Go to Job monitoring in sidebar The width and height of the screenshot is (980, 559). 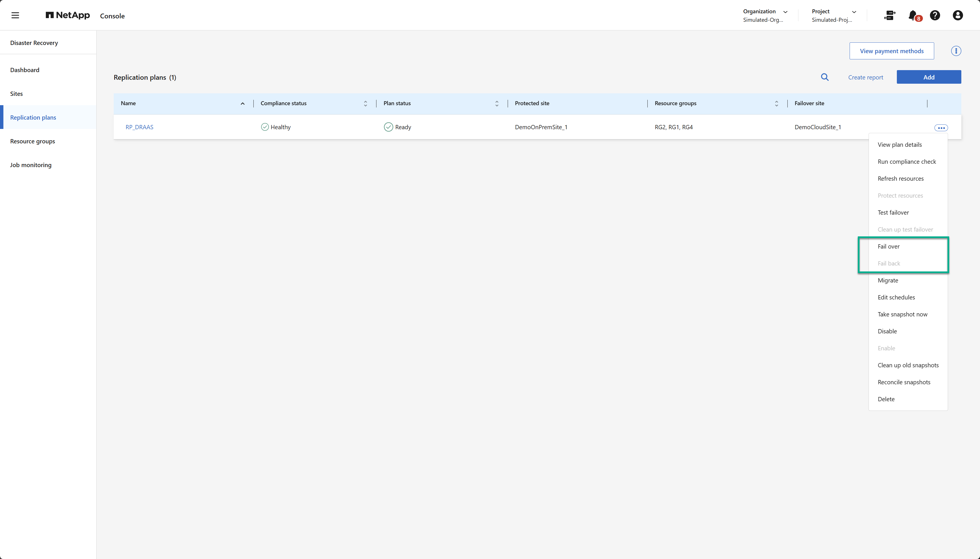pos(31,165)
